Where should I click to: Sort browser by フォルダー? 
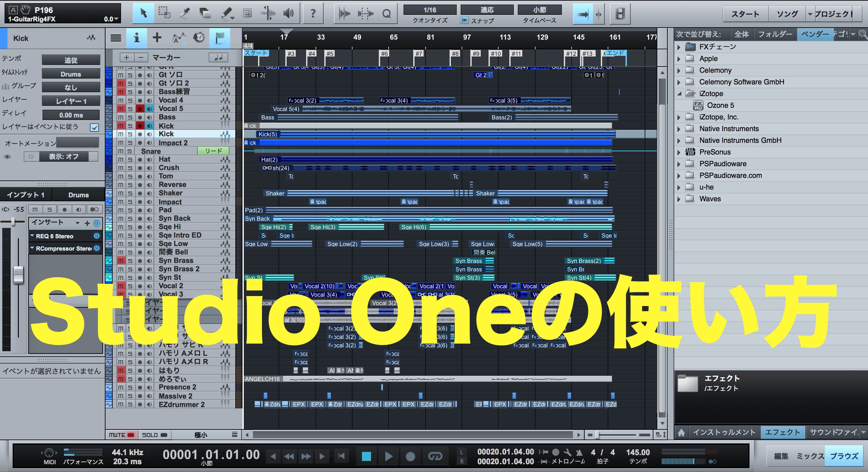775,34
